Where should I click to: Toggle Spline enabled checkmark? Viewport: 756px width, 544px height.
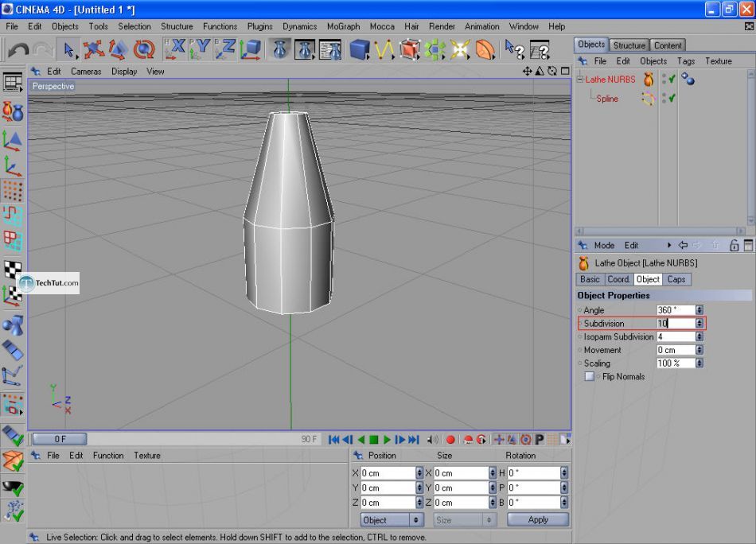click(x=672, y=98)
